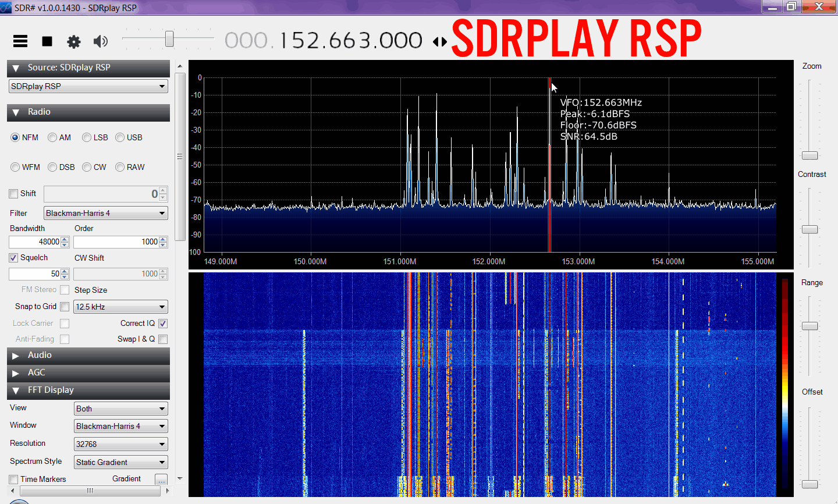838x504 pixels.
Task: Mute audio using the speaker icon
Action: (101, 41)
